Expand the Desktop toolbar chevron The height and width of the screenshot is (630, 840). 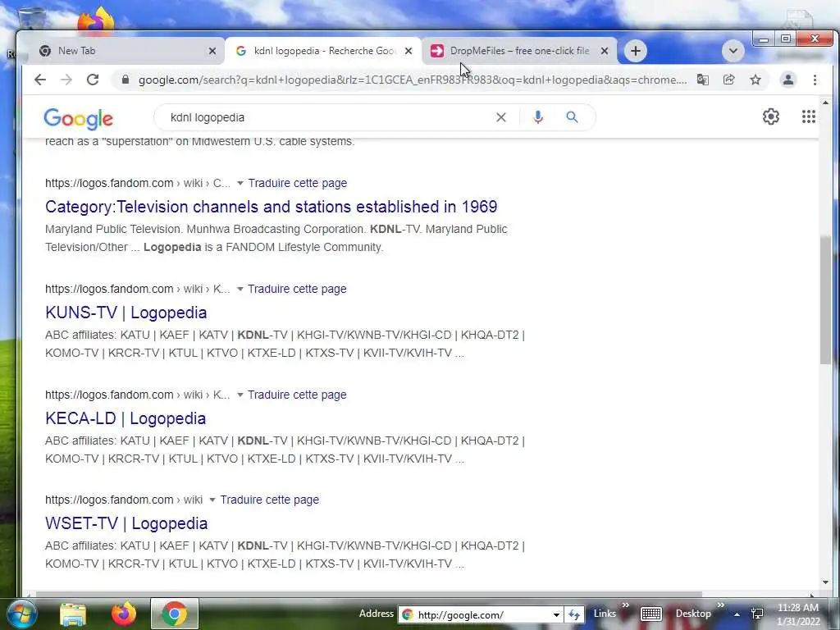[720, 605]
